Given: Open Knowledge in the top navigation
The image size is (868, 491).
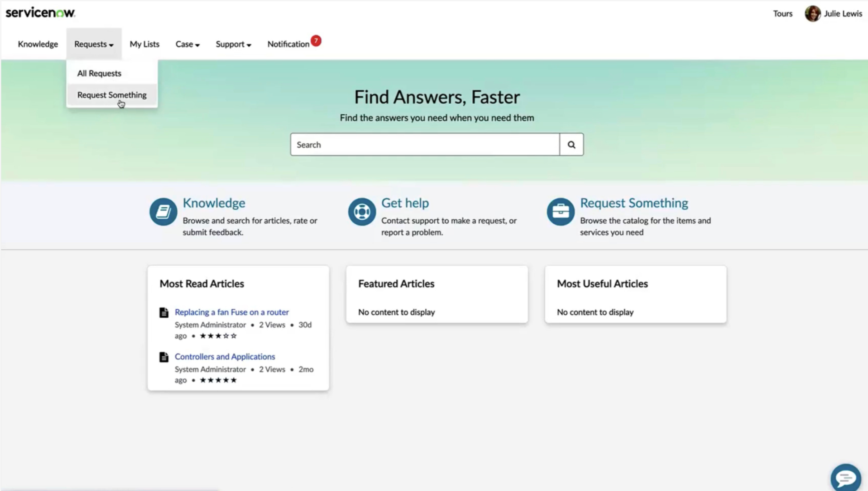Looking at the screenshot, I should (38, 44).
